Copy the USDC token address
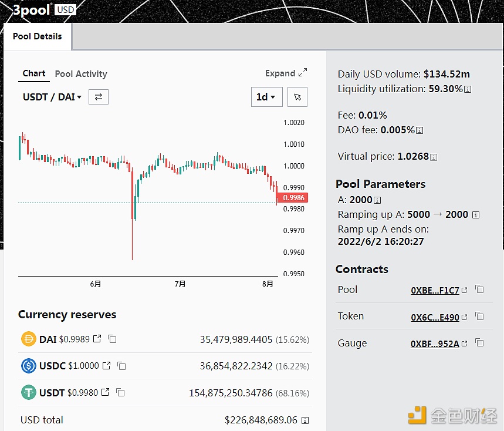Viewport: 504px width, 431px height. (121, 366)
